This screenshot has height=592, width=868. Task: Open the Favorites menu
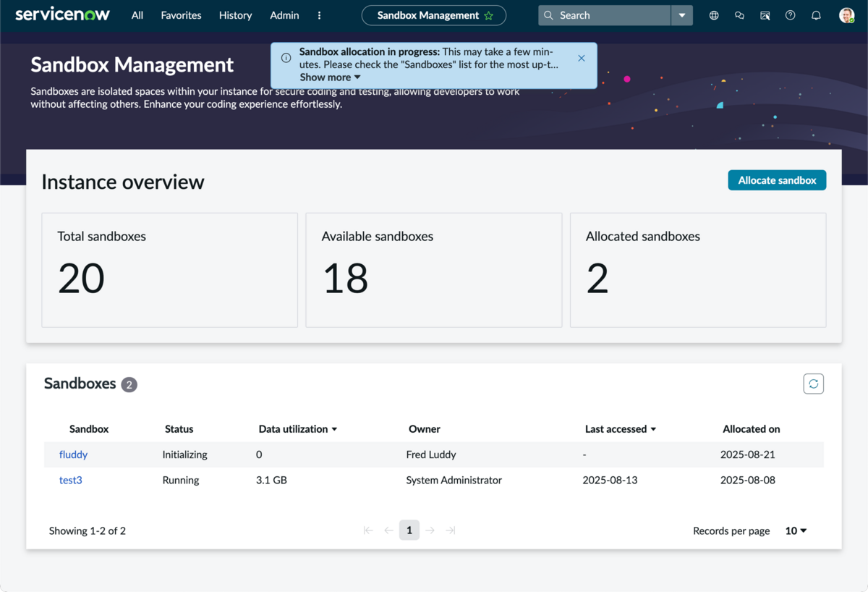[181, 15]
